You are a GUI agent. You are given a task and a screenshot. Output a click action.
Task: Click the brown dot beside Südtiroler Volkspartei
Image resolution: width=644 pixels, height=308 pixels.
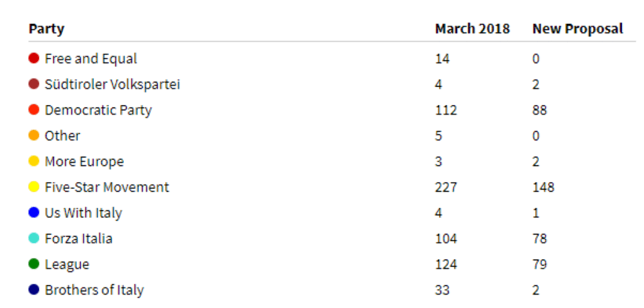(x=34, y=84)
